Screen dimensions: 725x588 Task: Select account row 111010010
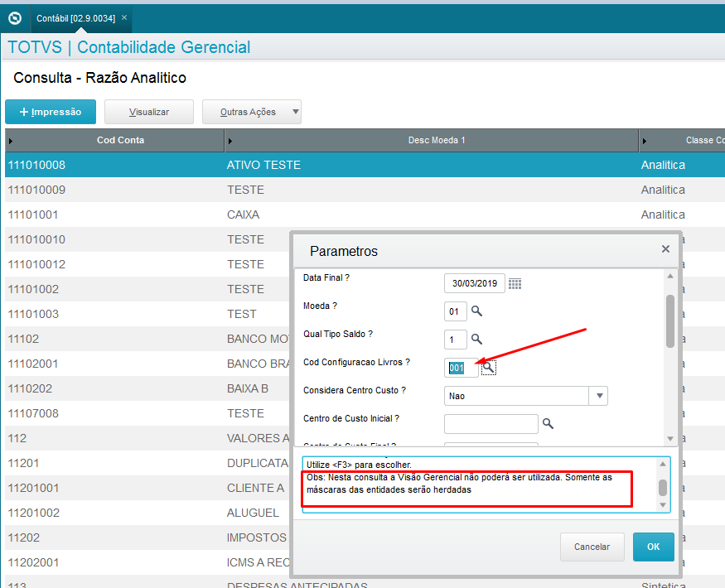point(148,239)
